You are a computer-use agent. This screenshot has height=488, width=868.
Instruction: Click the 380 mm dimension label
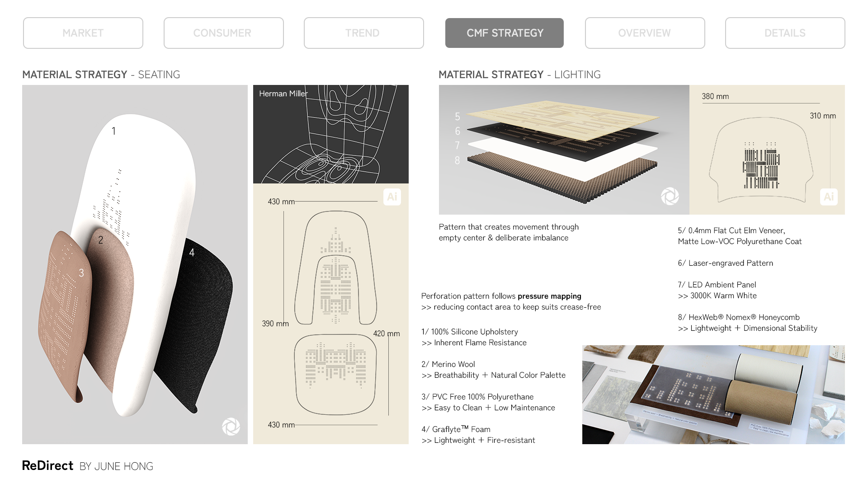tap(715, 96)
